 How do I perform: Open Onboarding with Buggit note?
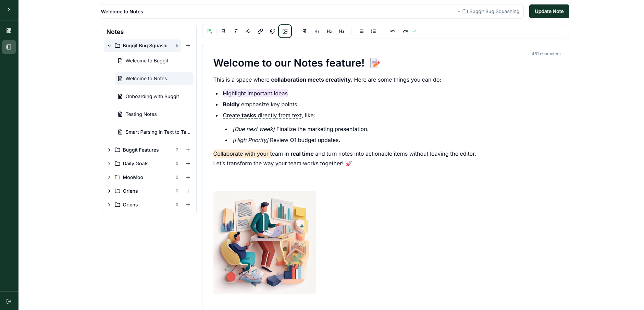152,96
